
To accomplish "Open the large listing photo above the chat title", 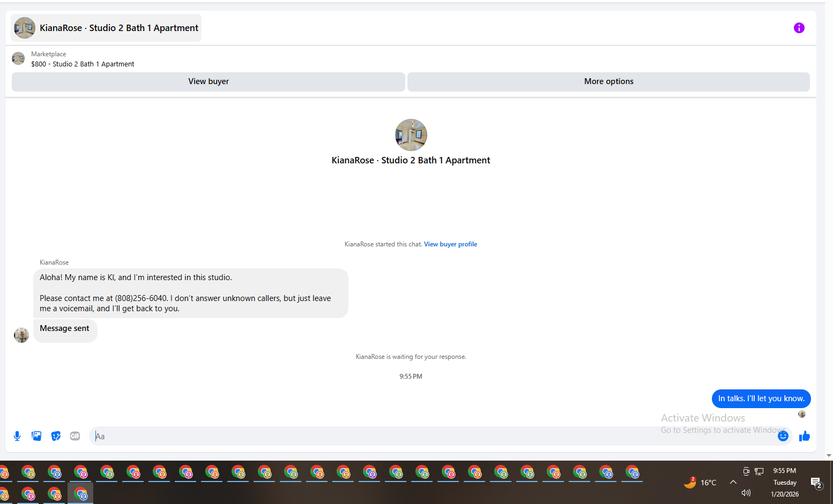I will click(411, 135).
